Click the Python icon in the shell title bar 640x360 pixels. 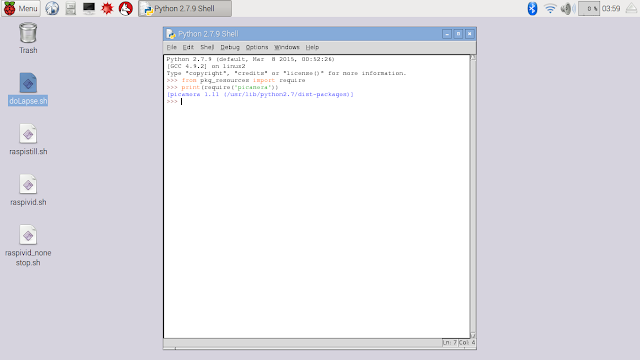[171, 34]
